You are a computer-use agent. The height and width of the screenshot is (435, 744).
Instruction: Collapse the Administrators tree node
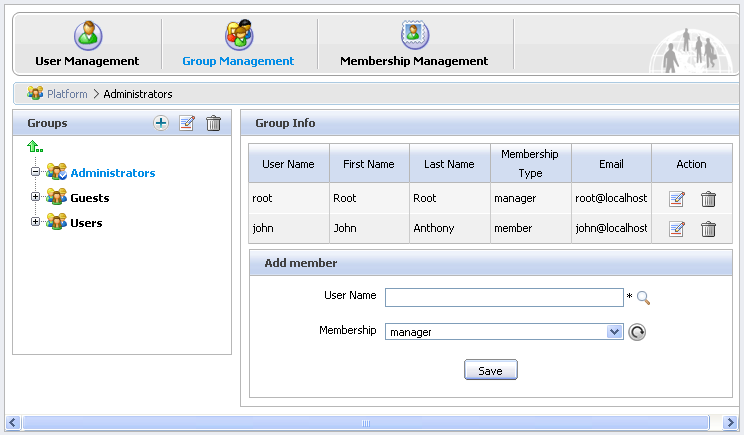(35, 172)
